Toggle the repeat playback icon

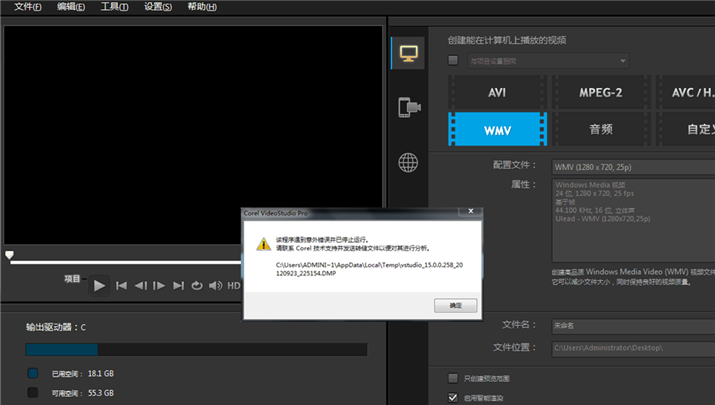[x=197, y=286]
